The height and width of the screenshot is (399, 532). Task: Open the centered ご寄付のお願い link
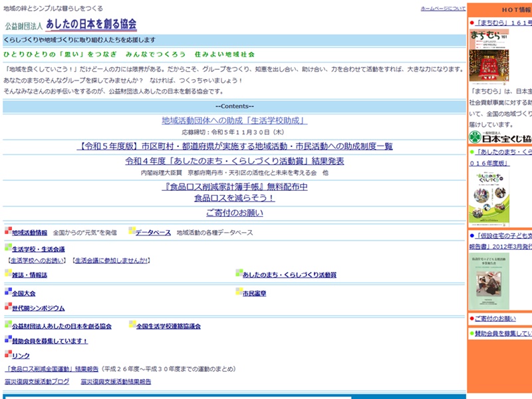point(235,213)
